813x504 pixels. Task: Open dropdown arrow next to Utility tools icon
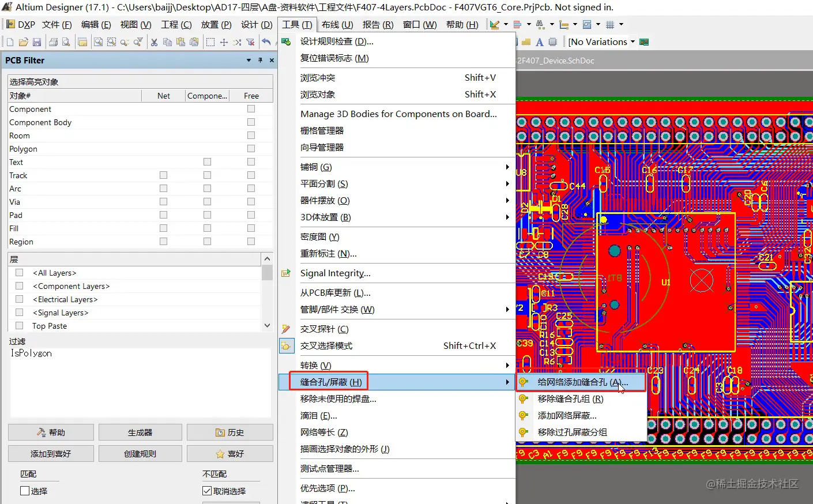(x=506, y=25)
